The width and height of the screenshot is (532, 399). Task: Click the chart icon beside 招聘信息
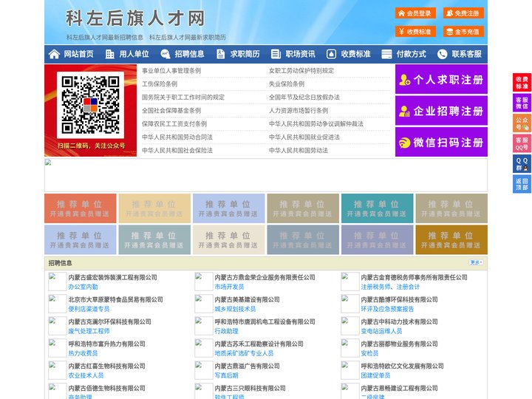[x=166, y=54]
